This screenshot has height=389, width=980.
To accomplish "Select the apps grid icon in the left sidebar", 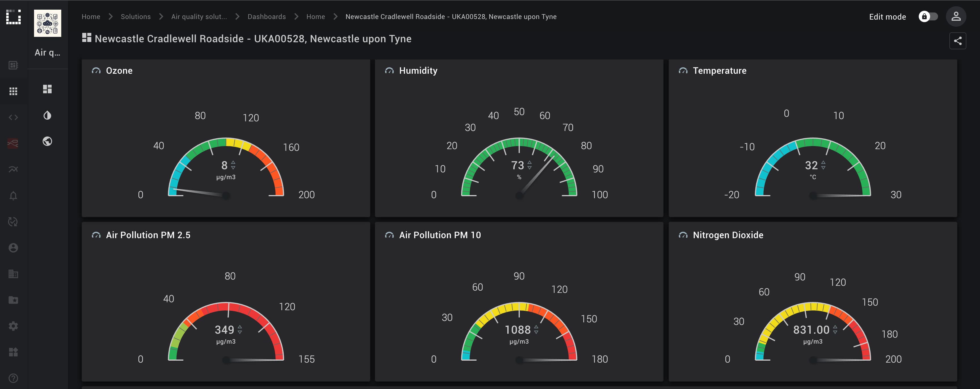I will click(x=13, y=91).
